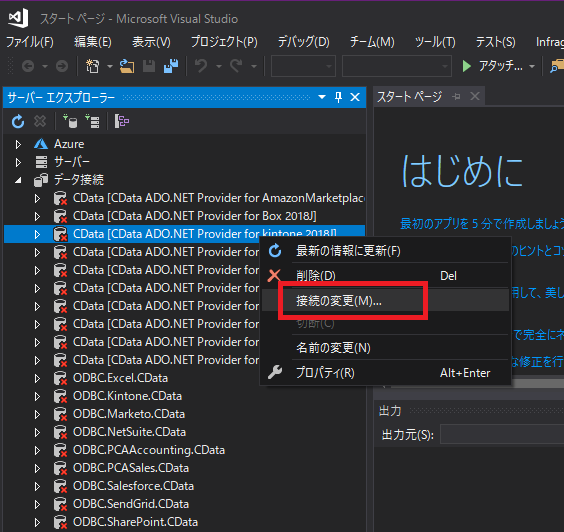564x532 pixels.
Task: Switch to the スタート ページ tab
Action: [409, 96]
